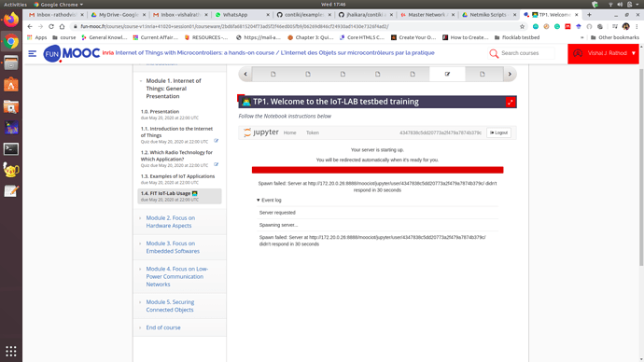Open the third unit page icon
Viewport: 644px width, 362px height.
pos(343,75)
